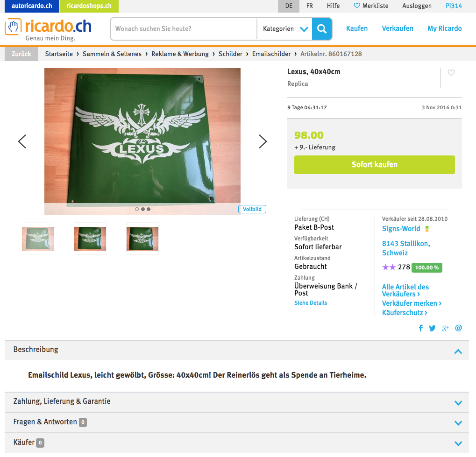Open the Verkaufen menu
The height and width of the screenshot is (457, 476).
click(x=398, y=28)
